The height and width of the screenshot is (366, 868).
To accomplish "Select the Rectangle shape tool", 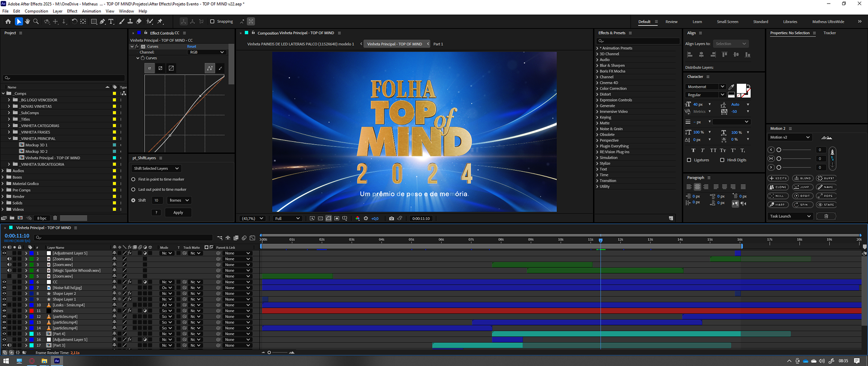I will tap(94, 21).
